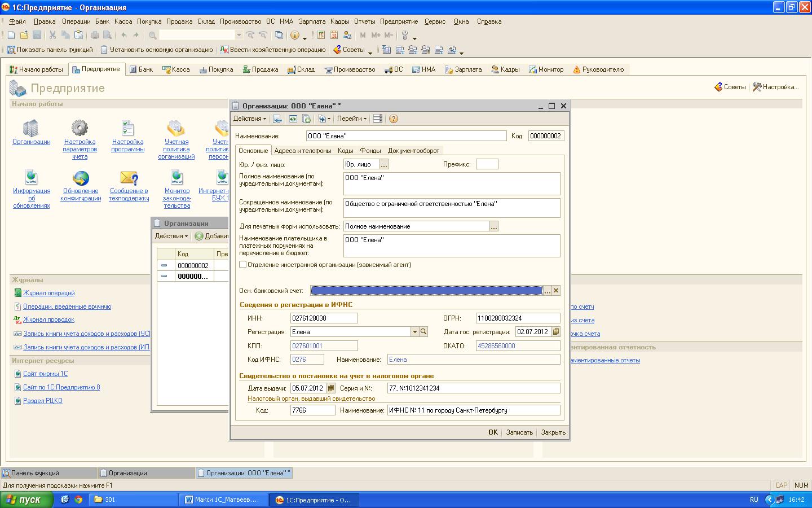This screenshot has height=508, width=812.
Task: Click the magnifier icon next to Регистрация field
Action: (423, 332)
